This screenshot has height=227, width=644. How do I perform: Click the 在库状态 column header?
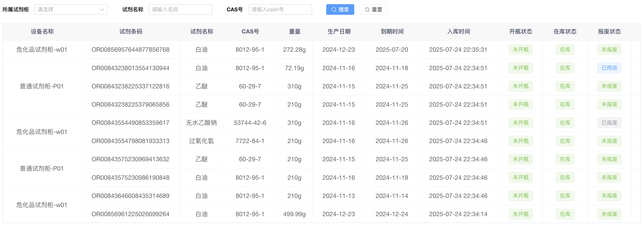tap(565, 32)
